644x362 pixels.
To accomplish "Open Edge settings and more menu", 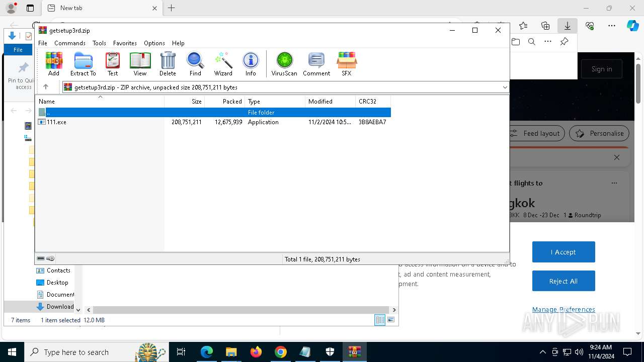I will [612, 26].
